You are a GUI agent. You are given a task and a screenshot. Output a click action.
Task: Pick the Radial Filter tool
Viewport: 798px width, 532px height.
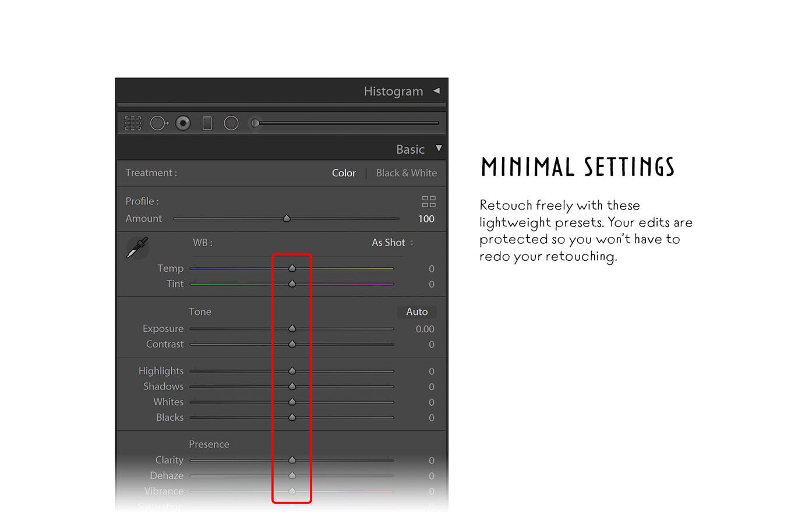click(231, 123)
